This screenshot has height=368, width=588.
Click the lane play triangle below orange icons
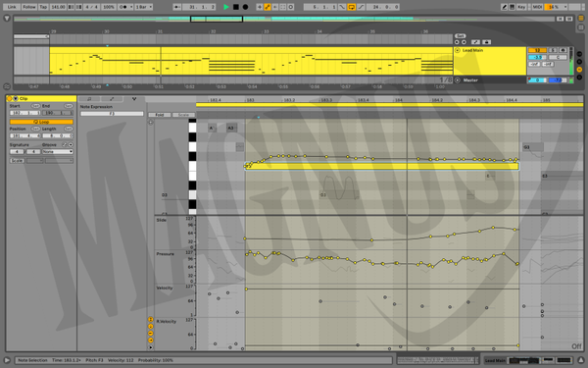tap(151, 347)
